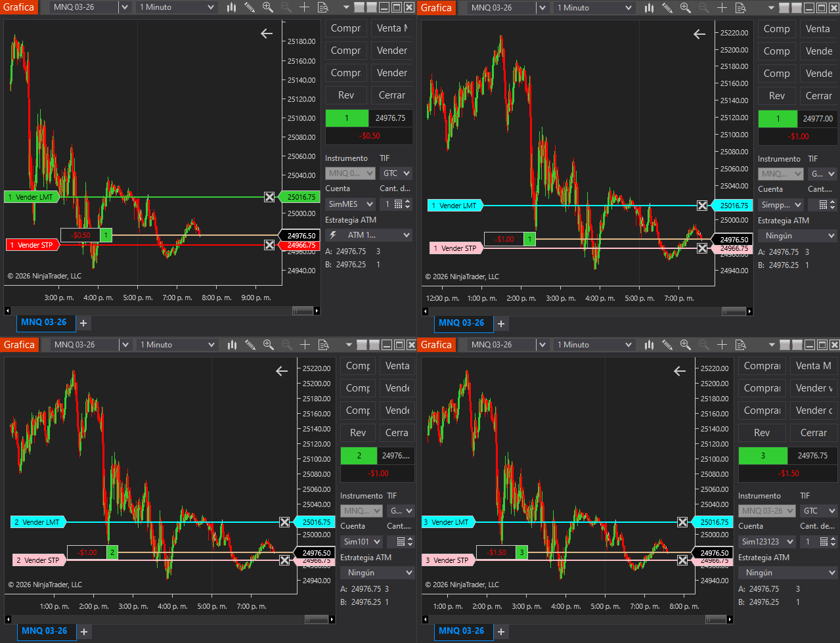Open data box icon in top-left chart toolbar
The width and height of the screenshot is (840, 643).
[322, 7]
